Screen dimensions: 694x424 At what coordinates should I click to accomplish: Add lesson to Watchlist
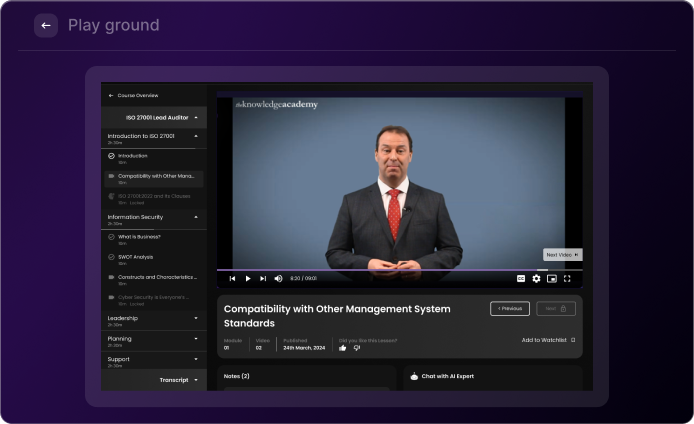tap(548, 340)
